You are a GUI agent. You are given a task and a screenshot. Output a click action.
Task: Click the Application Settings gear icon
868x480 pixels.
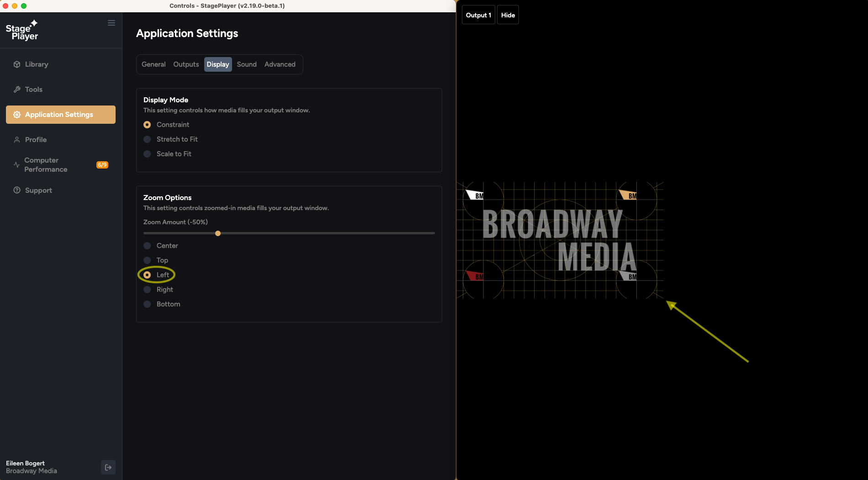(x=17, y=115)
